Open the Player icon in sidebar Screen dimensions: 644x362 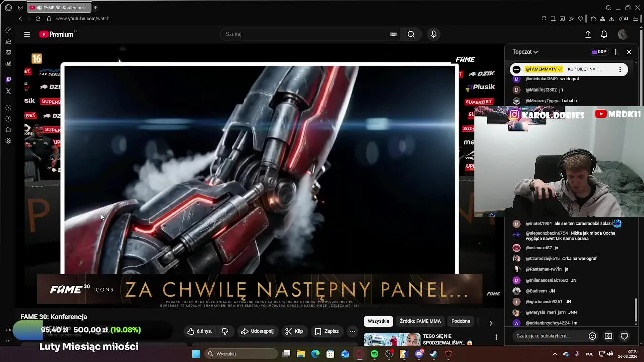(x=8, y=108)
